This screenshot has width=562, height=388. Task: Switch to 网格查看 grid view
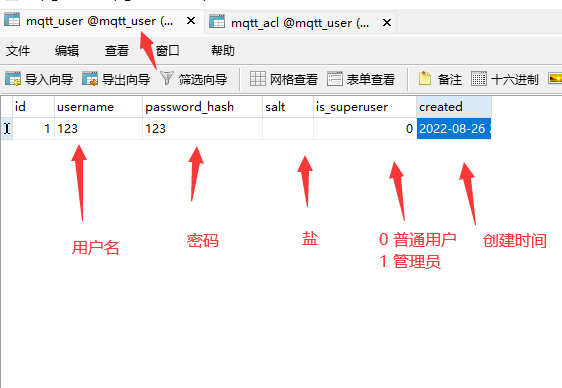pyautogui.click(x=284, y=79)
